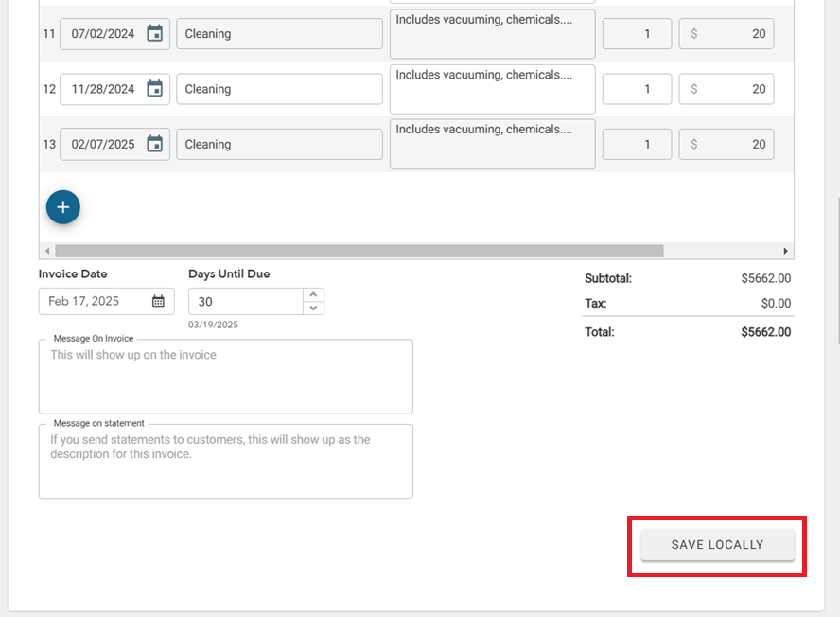This screenshot has width=840, height=617.
Task: Click the horizontal scrollbar thumb
Action: [x=359, y=251]
